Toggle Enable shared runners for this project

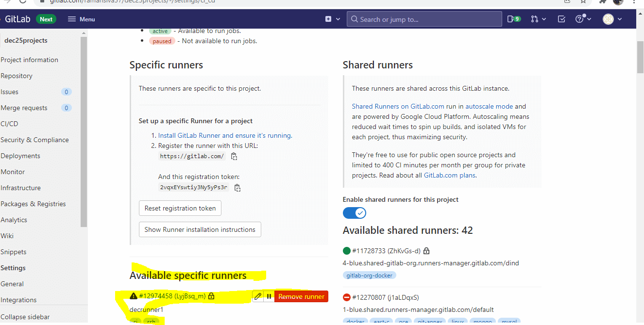pos(355,213)
